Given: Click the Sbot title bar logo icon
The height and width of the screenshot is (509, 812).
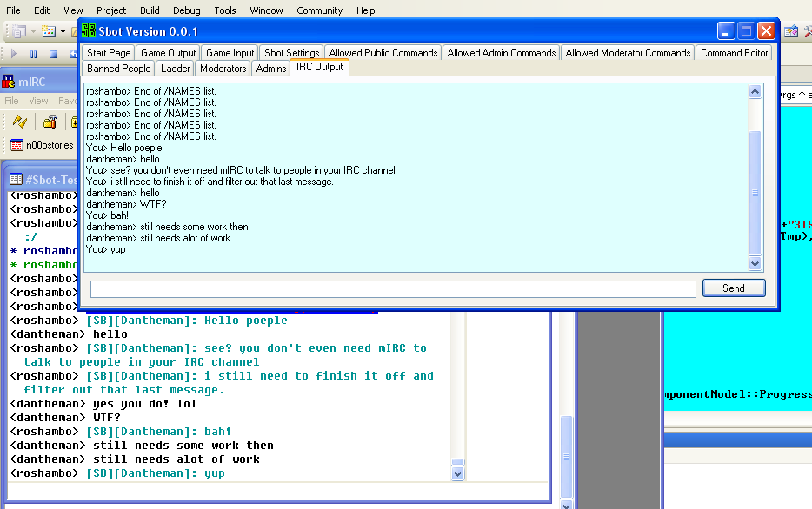Looking at the screenshot, I should (89, 31).
